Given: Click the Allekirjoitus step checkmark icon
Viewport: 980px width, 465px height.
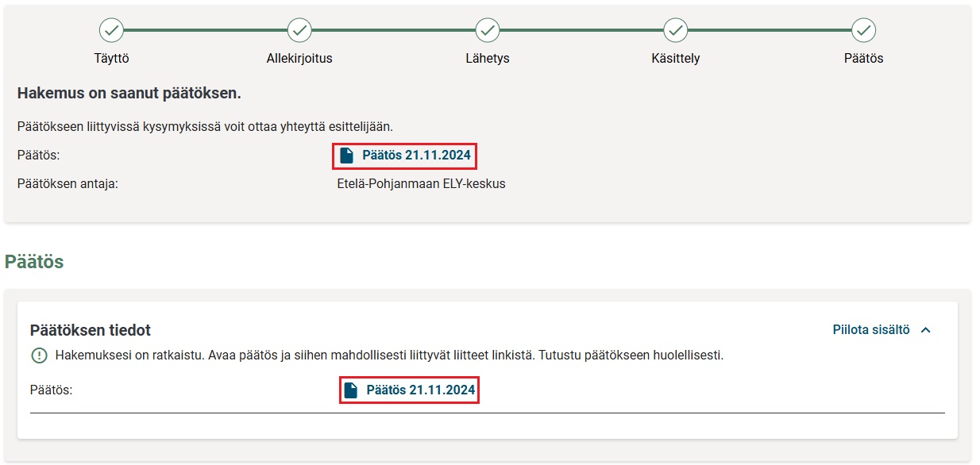Looking at the screenshot, I should tap(299, 30).
